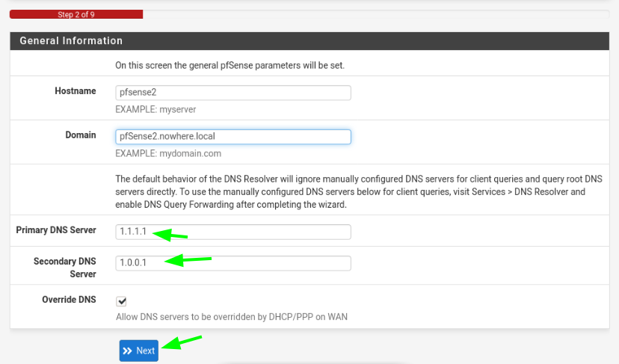The image size is (619, 364).
Task: Click the general pfSense parameters intro text
Action: click(x=230, y=65)
